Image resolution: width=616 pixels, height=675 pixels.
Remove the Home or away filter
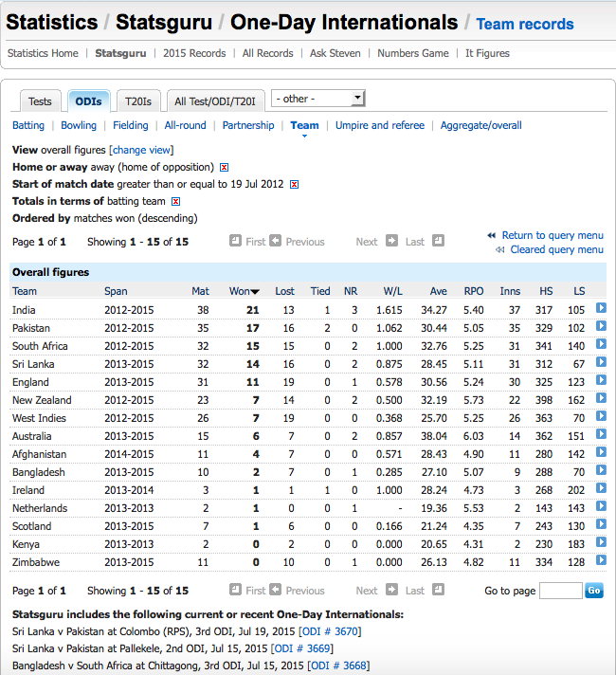point(225,168)
